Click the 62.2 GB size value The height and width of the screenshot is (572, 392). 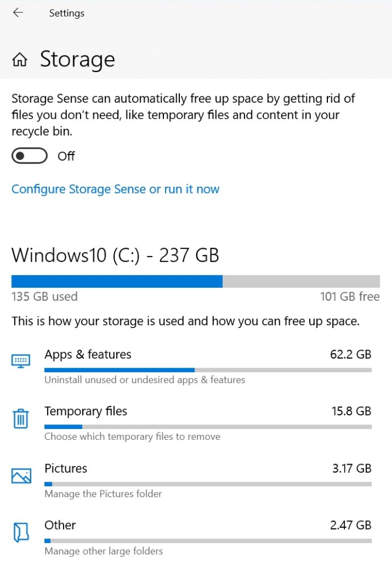[x=351, y=355]
